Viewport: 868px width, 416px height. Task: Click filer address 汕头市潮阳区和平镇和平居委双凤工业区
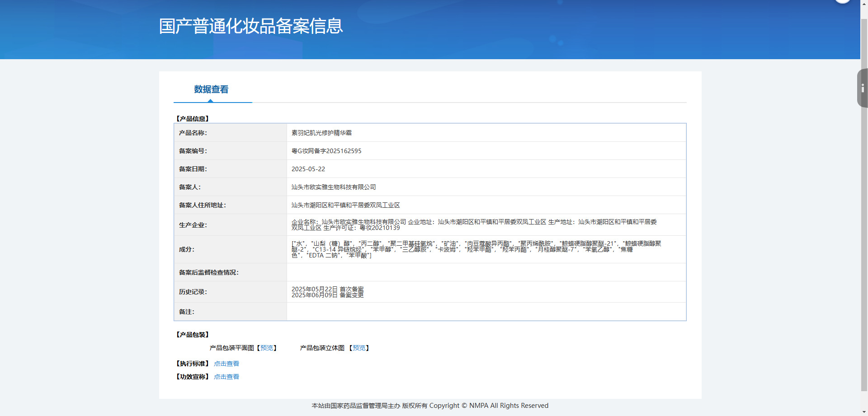(346, 205)
